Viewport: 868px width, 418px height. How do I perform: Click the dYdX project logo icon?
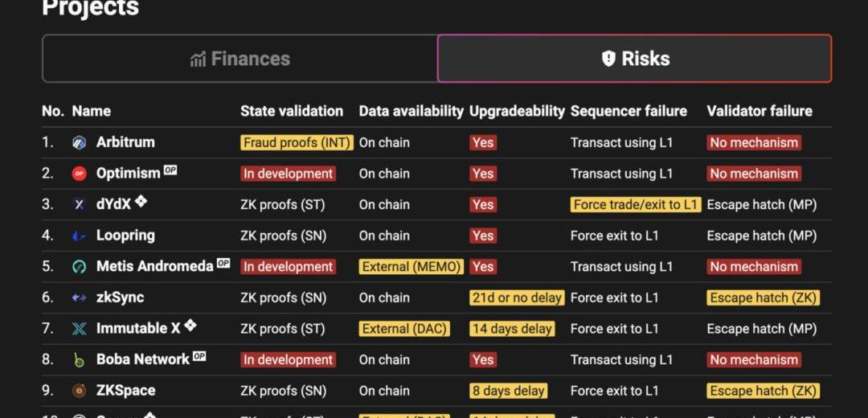(x=79, y=205)
